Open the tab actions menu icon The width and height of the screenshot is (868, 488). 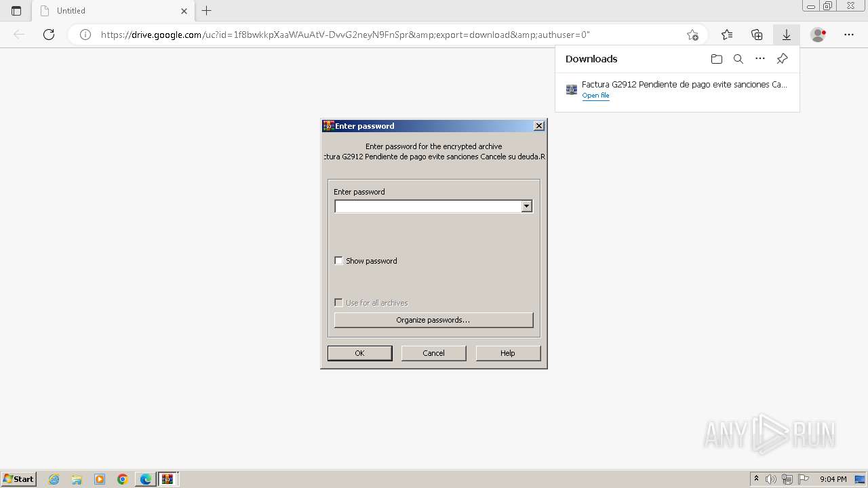pyautogui.click(x=16, y=11)
